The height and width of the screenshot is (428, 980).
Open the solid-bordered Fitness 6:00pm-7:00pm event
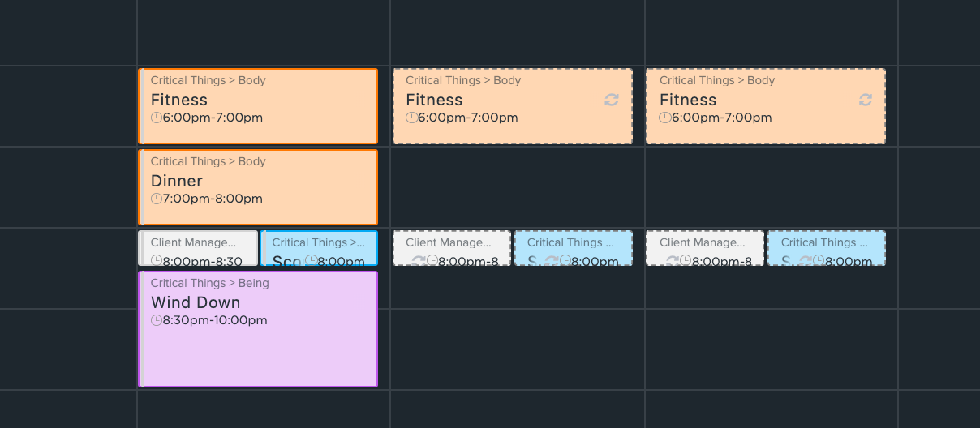pos(258,106)
